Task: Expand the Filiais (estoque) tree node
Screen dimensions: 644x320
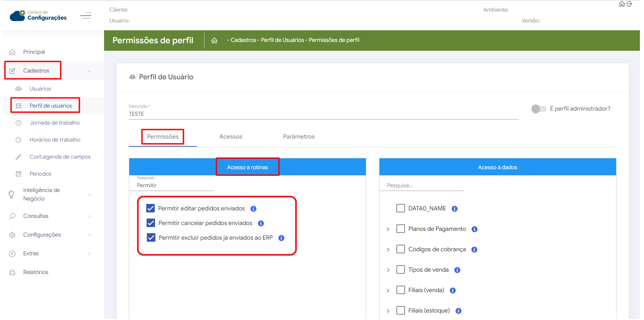Action: pos(388,311)
